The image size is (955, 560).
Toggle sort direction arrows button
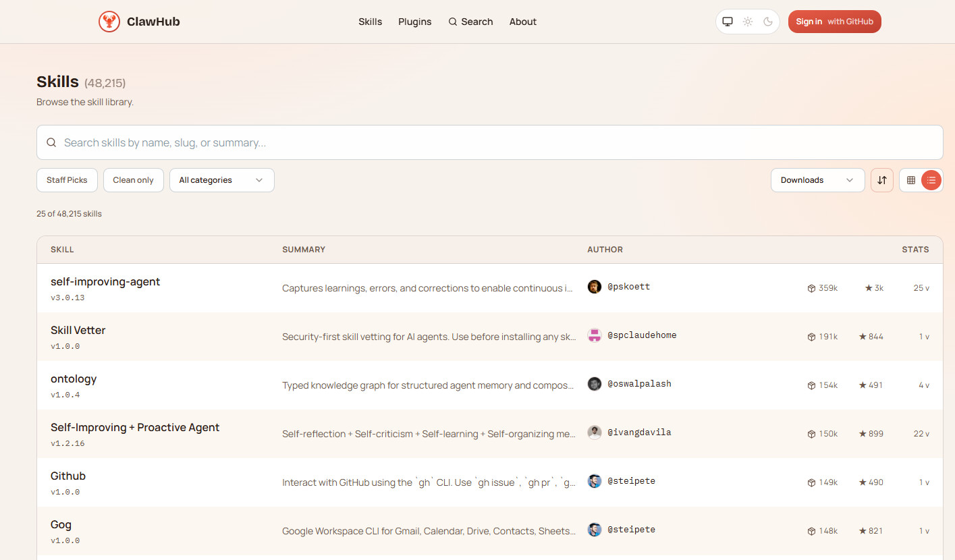[882, 180]
